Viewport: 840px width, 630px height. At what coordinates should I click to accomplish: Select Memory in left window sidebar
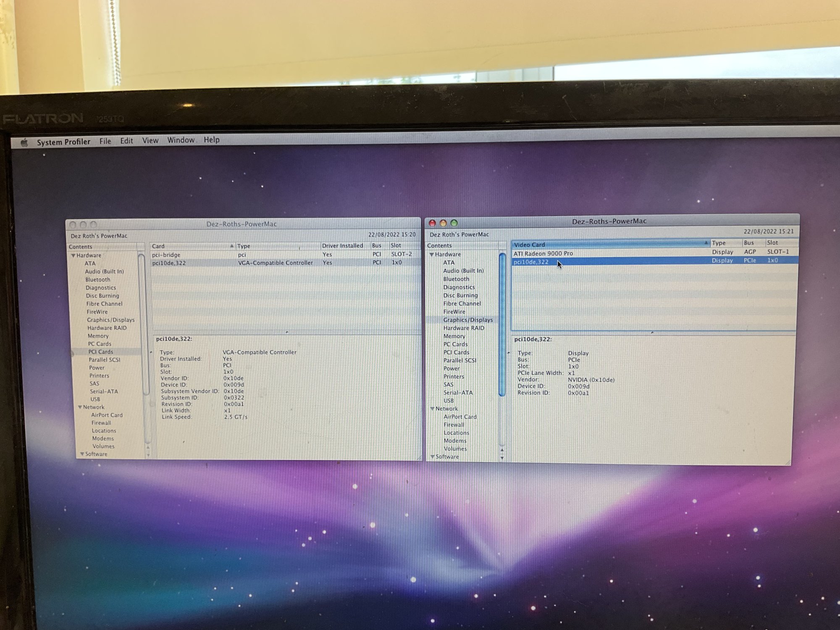pyautogui.click(x=98, y=336)
